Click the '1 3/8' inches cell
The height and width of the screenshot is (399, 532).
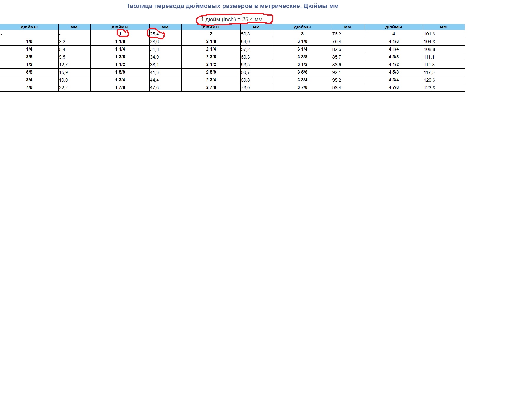point(120,57)
